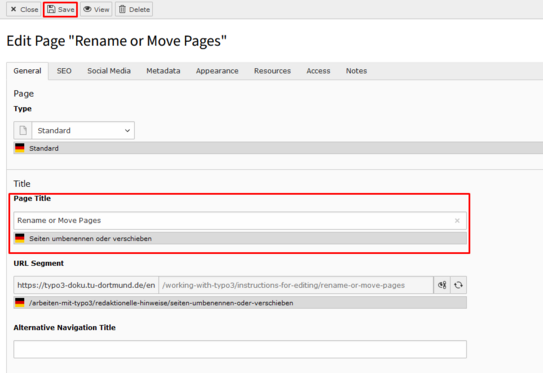The height and width of the screenshot is (373, 543).
Task: Click the German URL path '/arbeiten-mit-typo3/...'
Action: pyautogui.click(x=161, y=303)
